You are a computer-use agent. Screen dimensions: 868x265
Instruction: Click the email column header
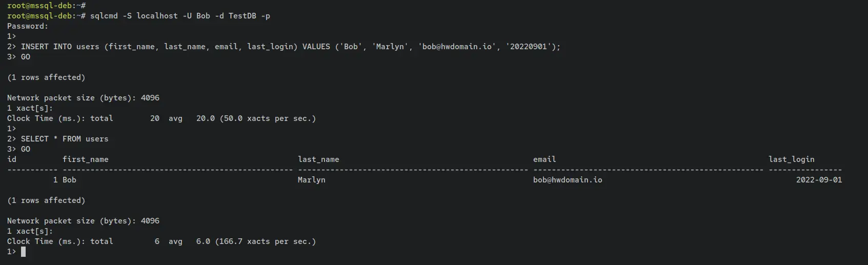click(544, 159)
